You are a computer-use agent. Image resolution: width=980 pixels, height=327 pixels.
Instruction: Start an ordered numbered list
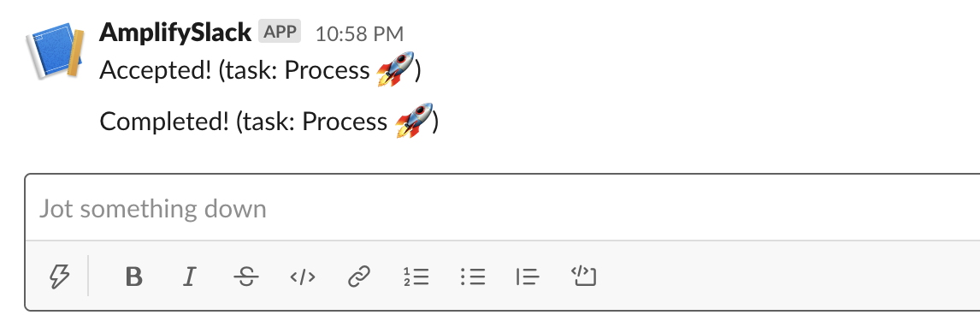[416, 276]
